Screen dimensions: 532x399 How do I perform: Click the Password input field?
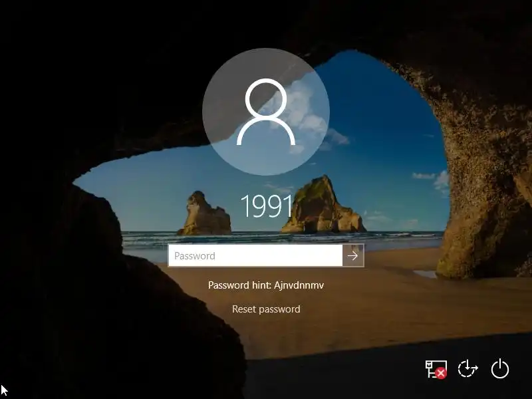tap(255, 255)
